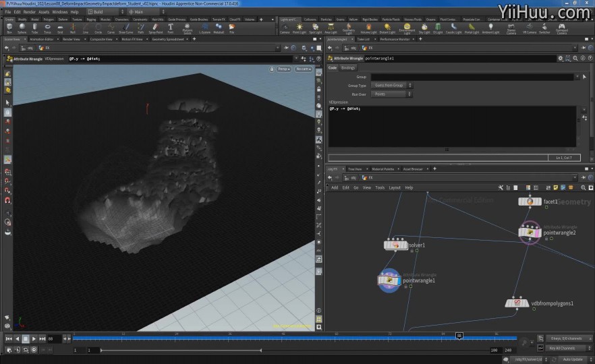Add a Spot Light from the shelf
This screenshot has height=364, width=595.
(315, 28)
